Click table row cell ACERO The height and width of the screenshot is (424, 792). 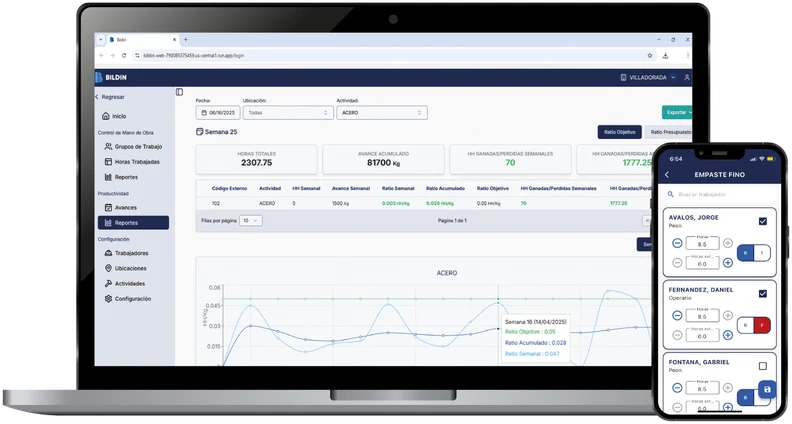267,203
